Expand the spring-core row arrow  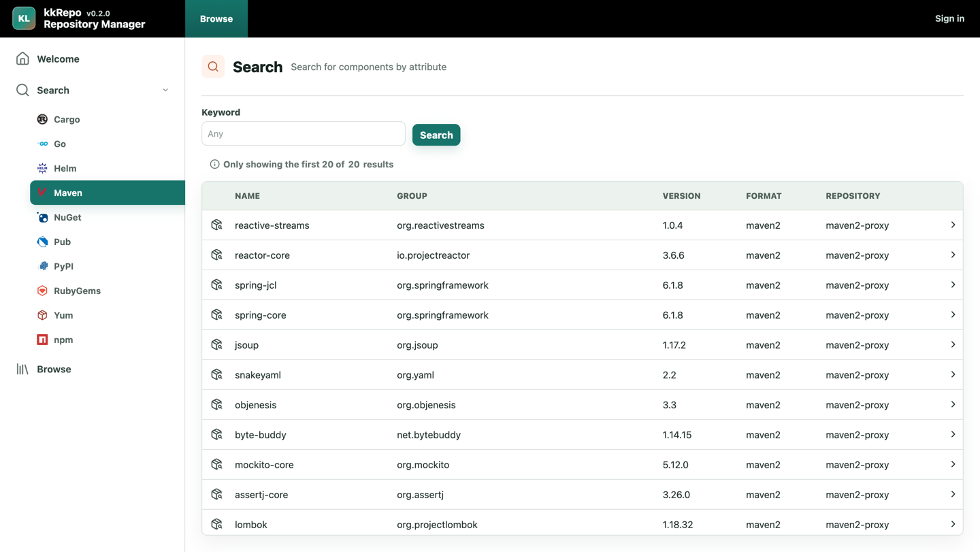tap(953, 314)
